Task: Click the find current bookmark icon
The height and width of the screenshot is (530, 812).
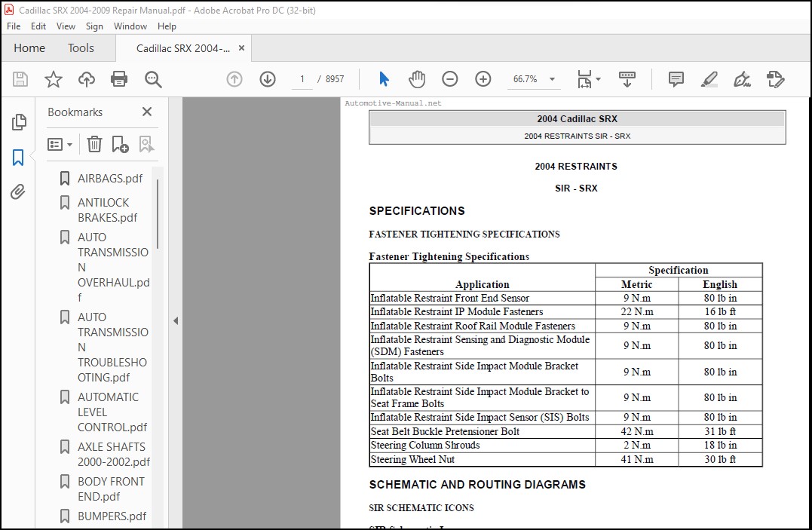Action: point(146,144)
